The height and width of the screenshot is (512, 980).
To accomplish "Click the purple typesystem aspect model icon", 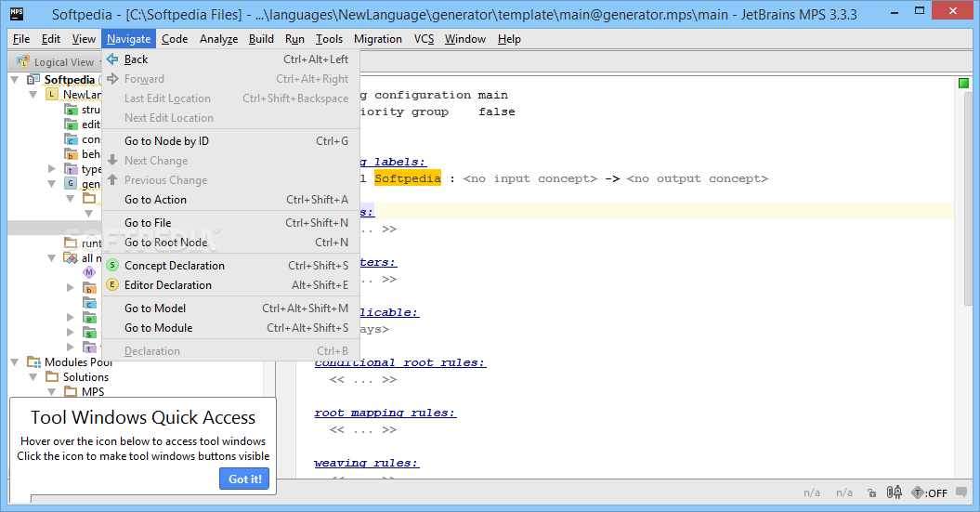I will (x=72, y=169).
